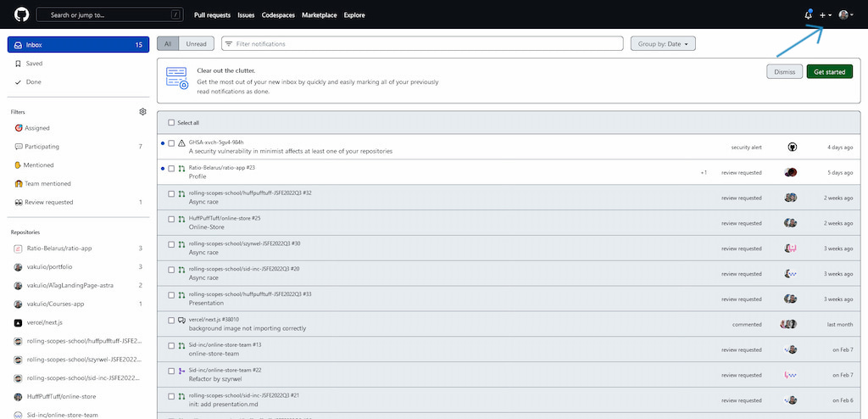Check the huffpufftuff-JSFE2022Q3 #32 checkbox
Image resolution: width=868 pixels, height=419 pixels.
(x=171, y=193)
